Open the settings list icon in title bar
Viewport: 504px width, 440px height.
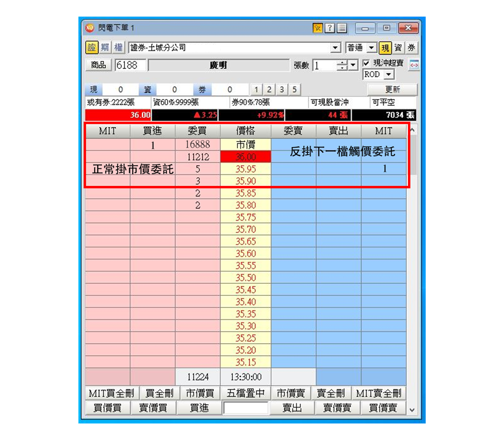click(342, 28)
